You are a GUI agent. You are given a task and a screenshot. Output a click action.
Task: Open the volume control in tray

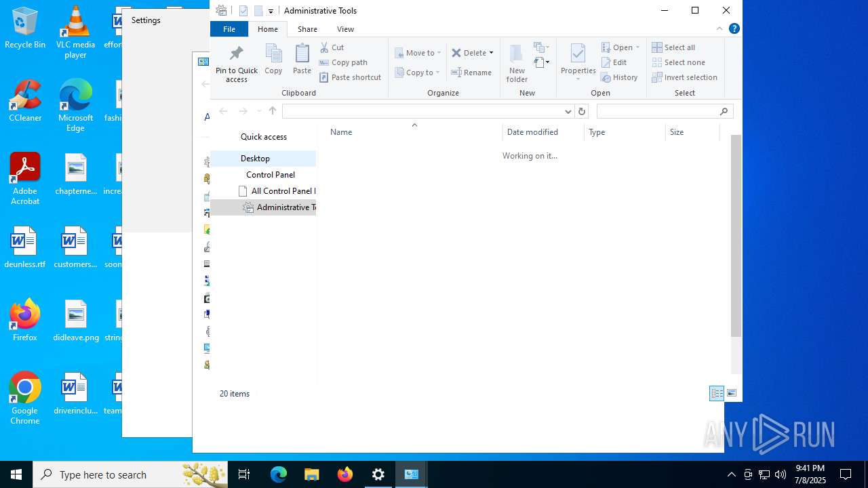(x=781, y=474)
